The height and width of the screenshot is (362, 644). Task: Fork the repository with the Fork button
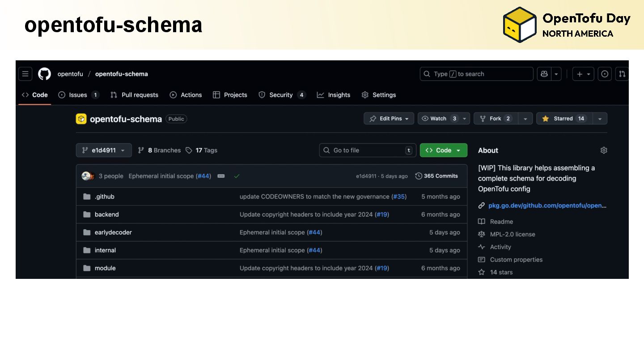(496, 118)
